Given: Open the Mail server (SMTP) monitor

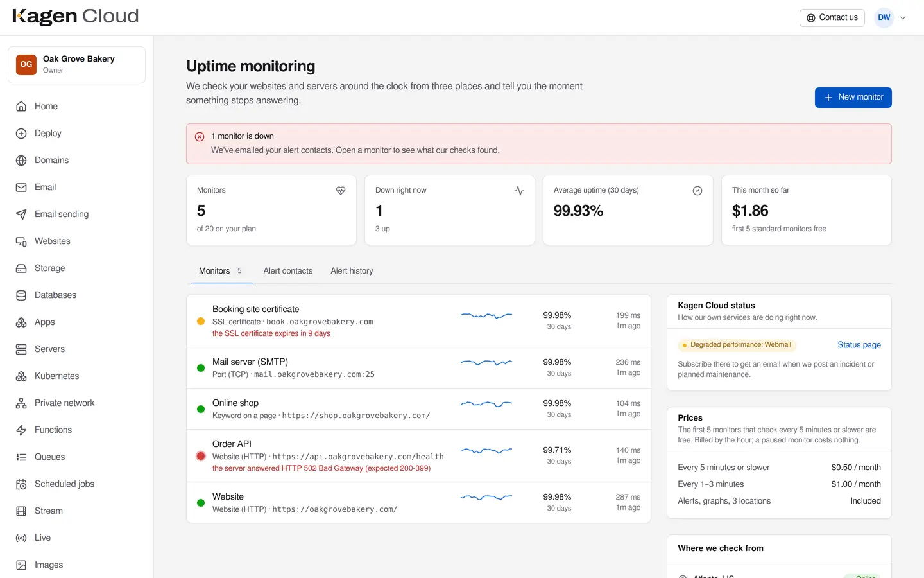Looking at the screenshot, I should [x=418, y=368].
